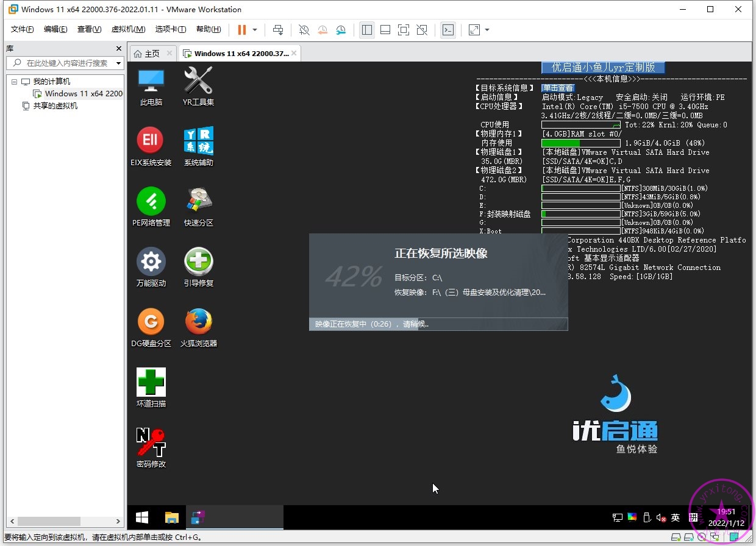This screenshot has height=546, width=756.
Task: Close the Windows 11 x64 VM tab
Action: (294, 54)
